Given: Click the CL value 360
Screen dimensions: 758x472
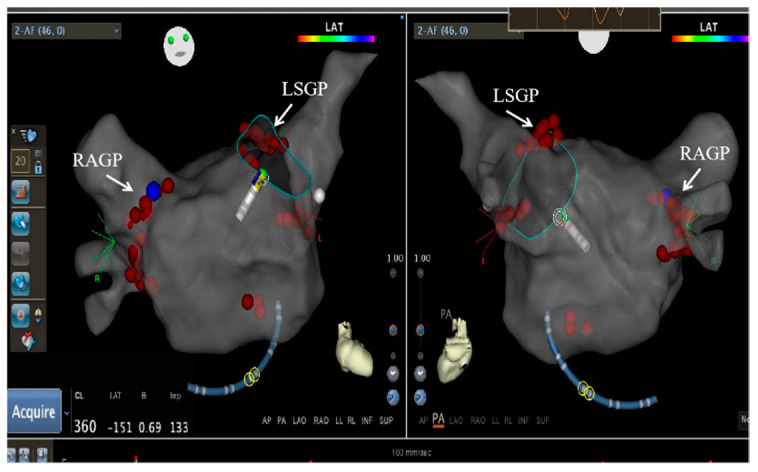Looking at the screenshot, I should coord(85,427).
